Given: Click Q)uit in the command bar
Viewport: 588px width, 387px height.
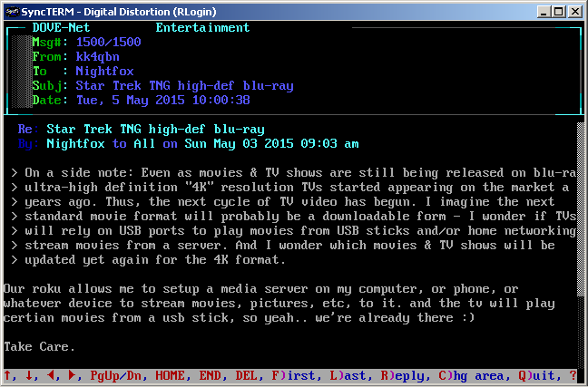Looking at the screenshot, I should click(537, 375).
